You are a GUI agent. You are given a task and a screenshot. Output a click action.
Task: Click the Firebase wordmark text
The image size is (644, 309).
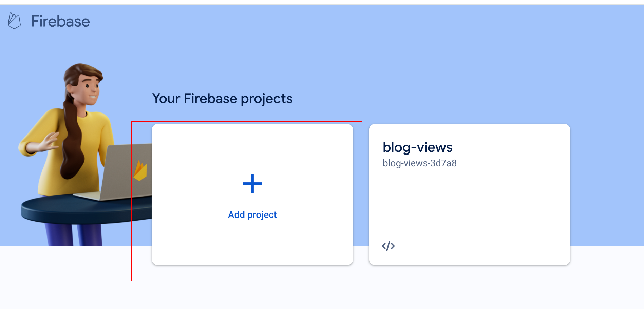point(60,21)
